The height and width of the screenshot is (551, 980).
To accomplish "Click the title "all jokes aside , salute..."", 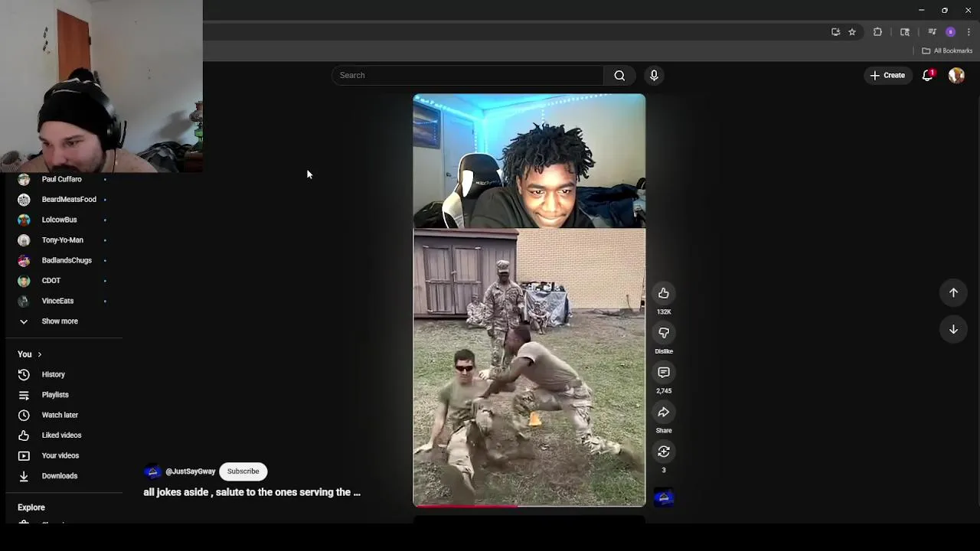I will (252, 492).
